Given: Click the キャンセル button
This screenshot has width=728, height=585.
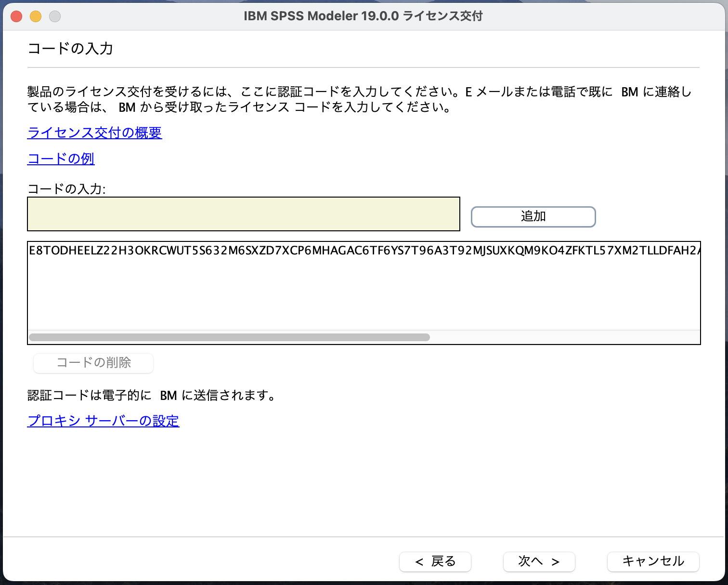Looking at the screenshot, I should (653, 561).
